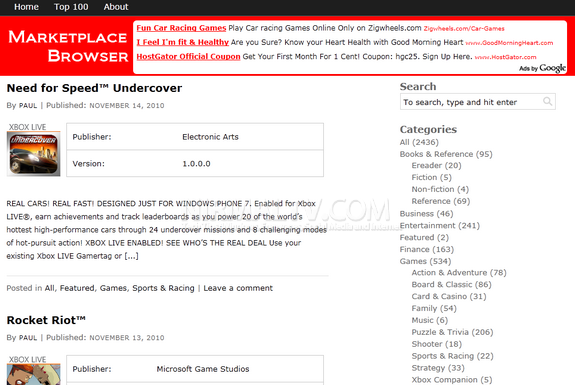Open the Rocket Riot post title
The image size is (575, 385).
[x=46, y=320]
